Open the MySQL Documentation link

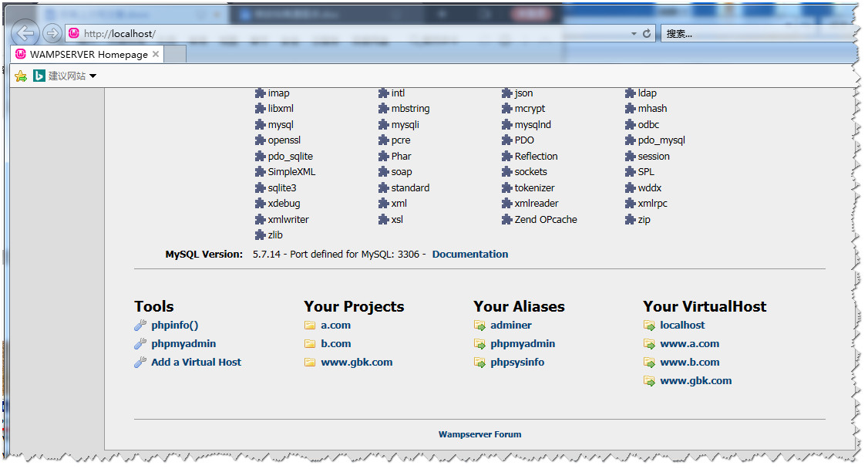click(x=470, y=254)
